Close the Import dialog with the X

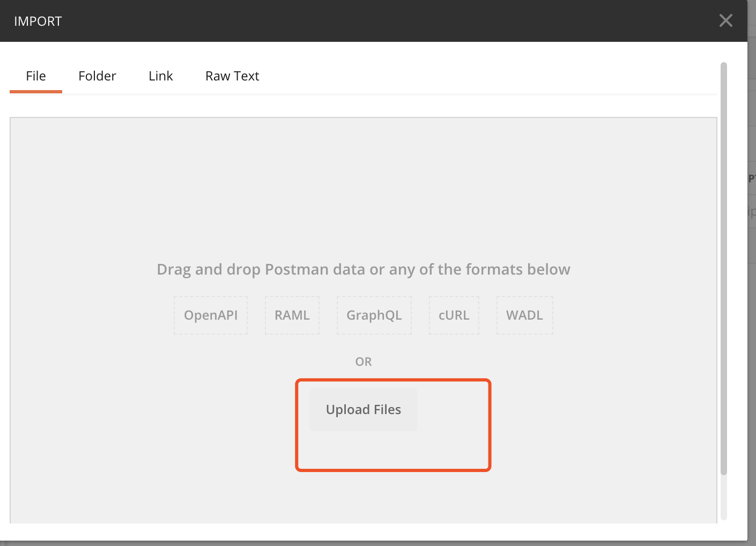[x=726, y=21]
